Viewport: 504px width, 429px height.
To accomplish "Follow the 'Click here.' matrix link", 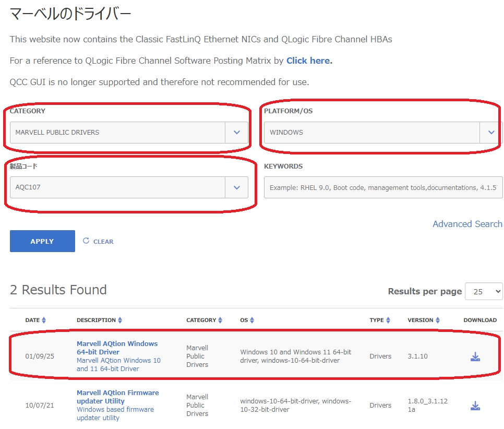I will [309, 61].
